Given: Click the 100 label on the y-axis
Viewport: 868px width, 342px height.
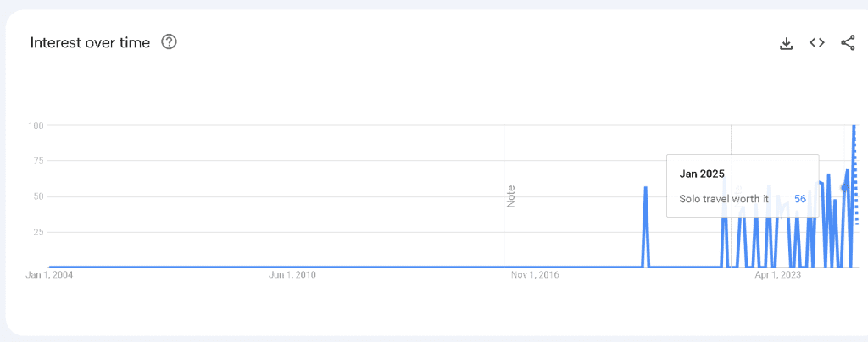Looking at the screenshot, I should tap(36, 125).
